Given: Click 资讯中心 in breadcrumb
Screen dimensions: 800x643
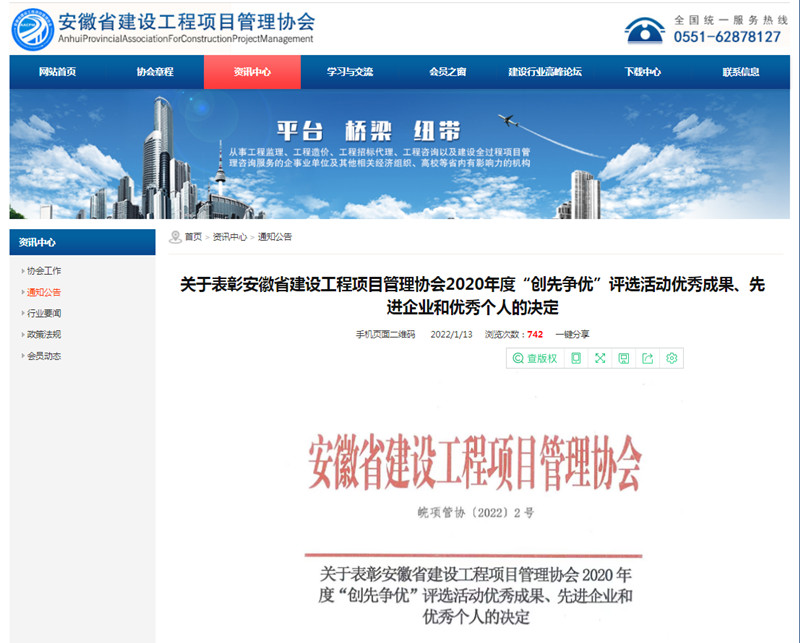Looking at the screenshot, I should [x=230, y=237].
